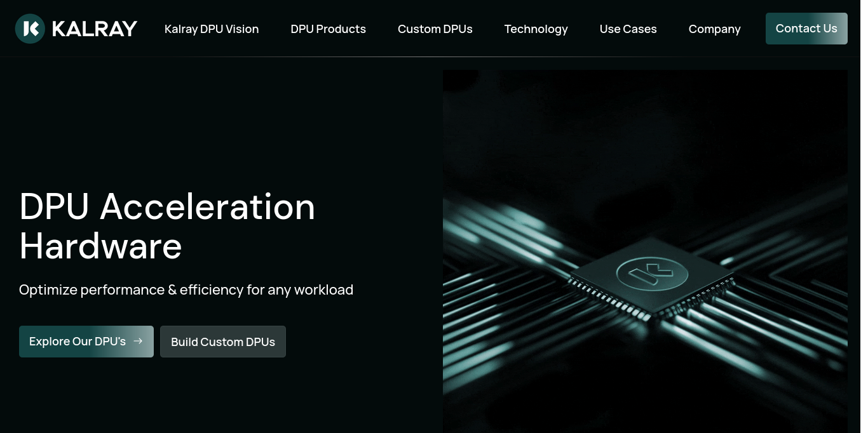Viewport: 868px width, 433px height.
Task: Select Custom DPUs in navigation
Action: 435,29
